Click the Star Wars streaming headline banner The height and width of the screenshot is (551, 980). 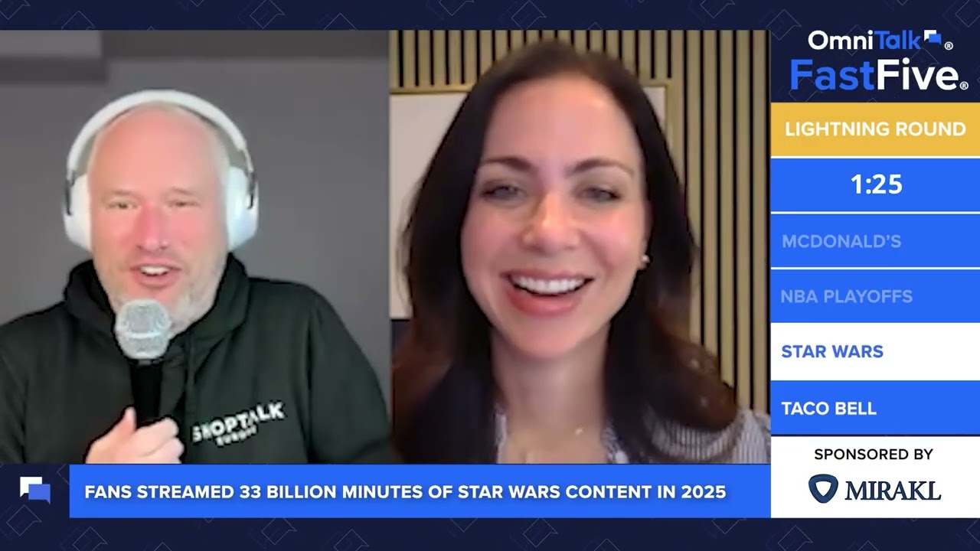click(x=420, y=491)
